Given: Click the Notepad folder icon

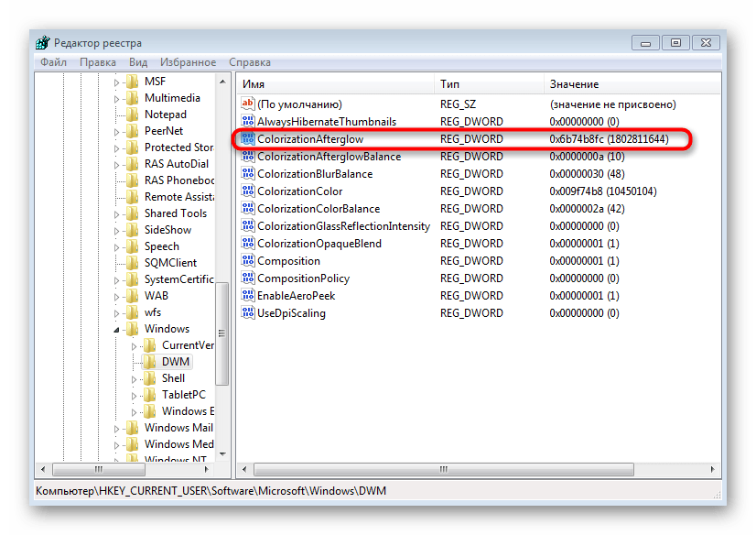Looking at the screenshot, I should click(132, 115).
